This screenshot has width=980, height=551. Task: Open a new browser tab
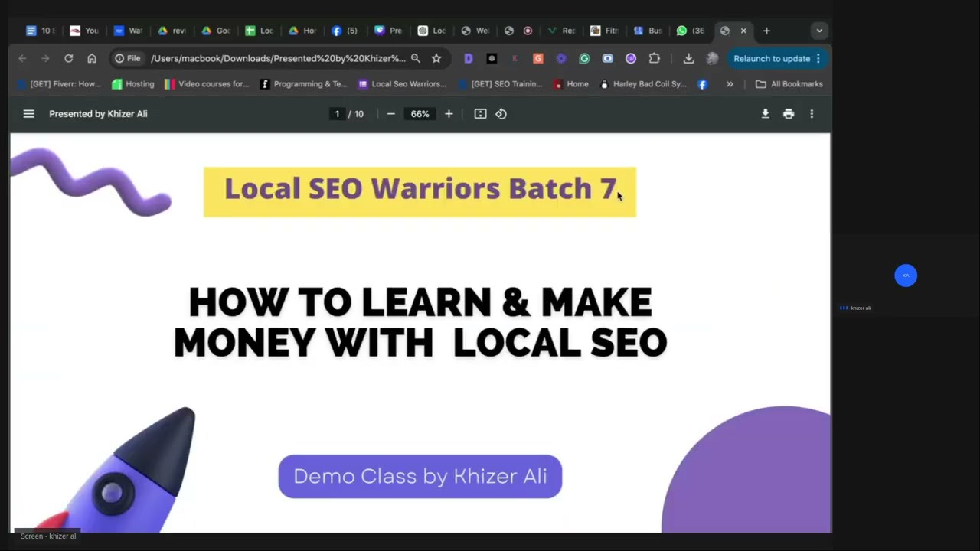[766, 31]
